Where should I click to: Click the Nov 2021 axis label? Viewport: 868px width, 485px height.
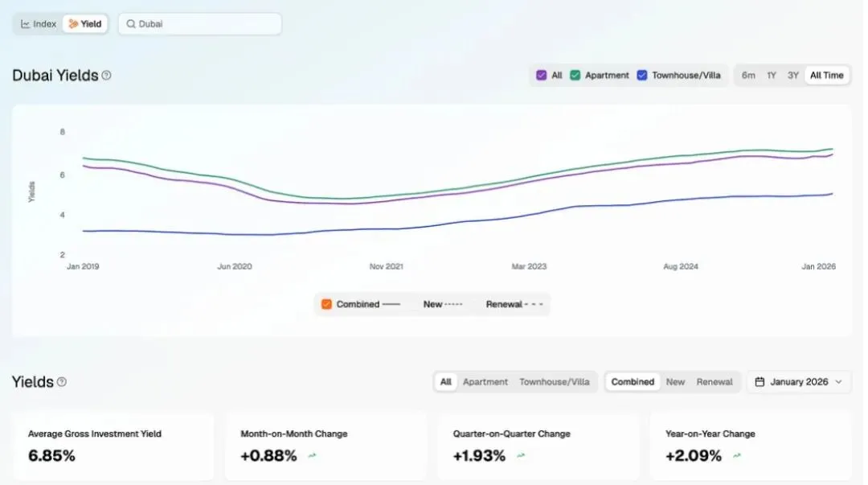click(387, 266)
